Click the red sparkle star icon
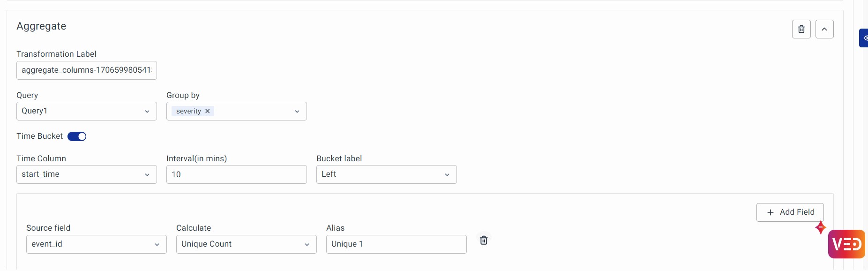This screenshot has height=271, width=868. (x=820, y=227)
